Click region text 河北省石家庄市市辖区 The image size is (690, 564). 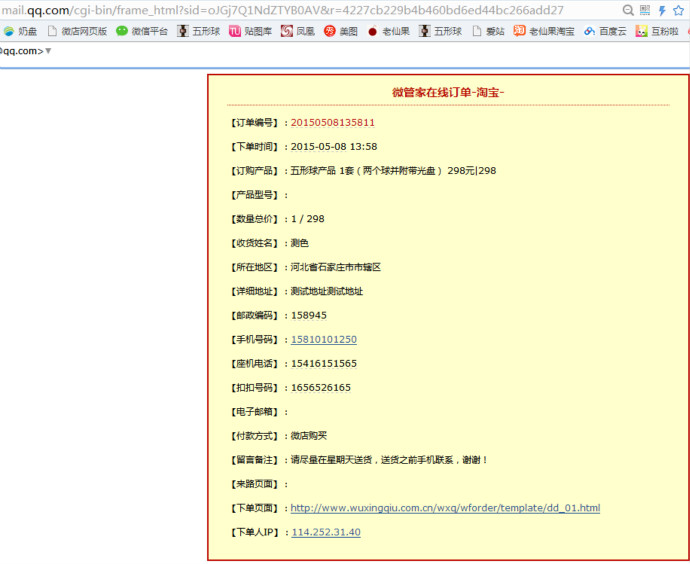336,267
